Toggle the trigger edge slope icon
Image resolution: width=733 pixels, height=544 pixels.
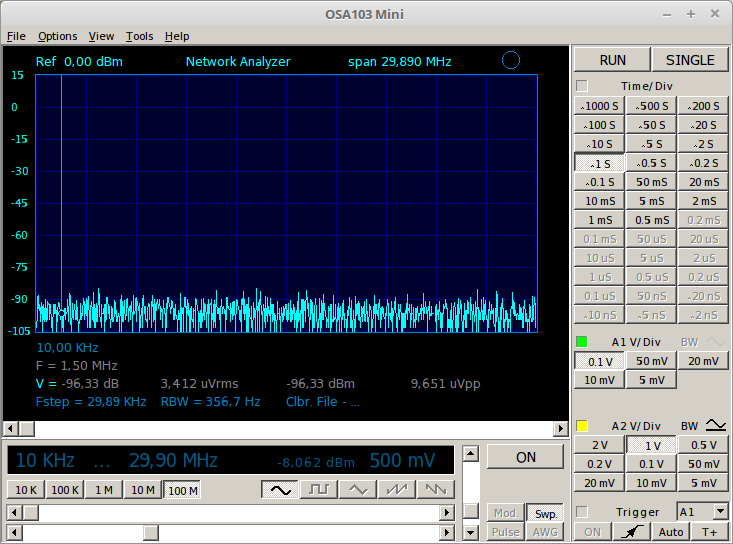click(628, 532)
